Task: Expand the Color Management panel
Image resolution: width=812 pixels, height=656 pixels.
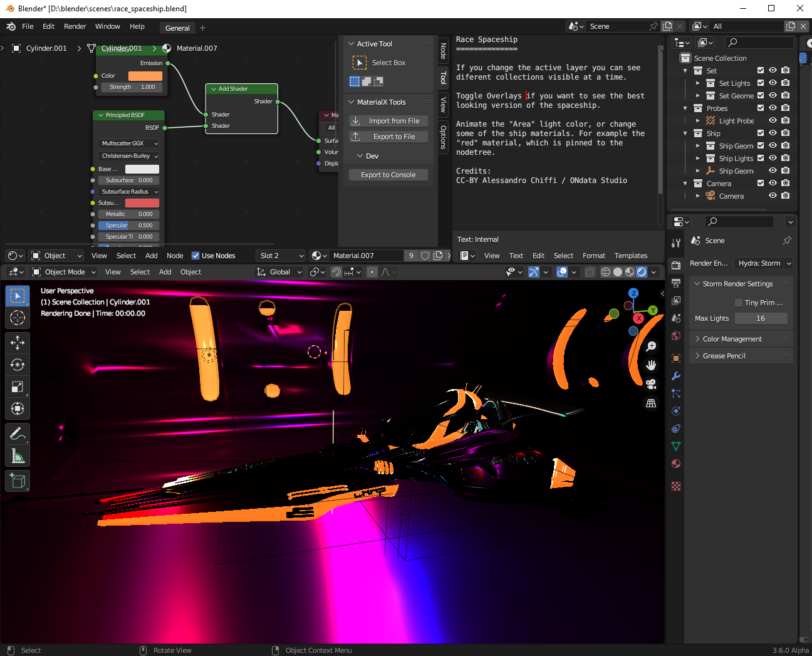Action: (741, 339)
